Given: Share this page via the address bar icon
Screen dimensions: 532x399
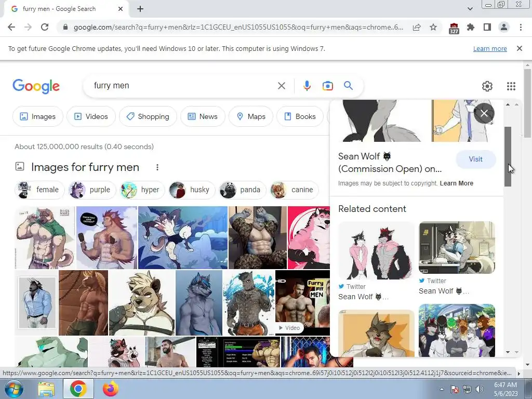Looking at the screenshot, I should click(417, 27).
